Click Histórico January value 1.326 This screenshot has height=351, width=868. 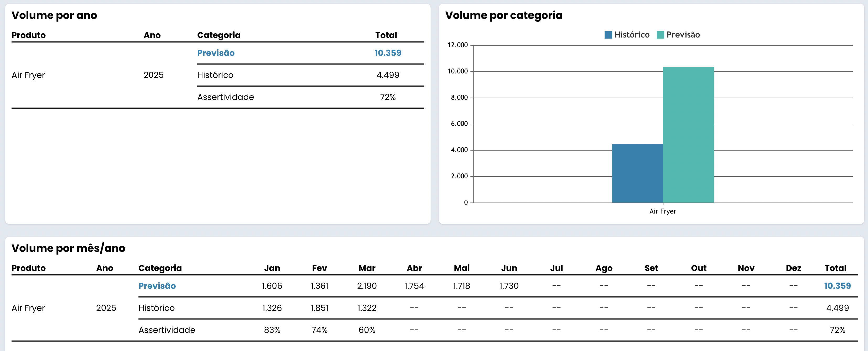click(x=272, y=308)
